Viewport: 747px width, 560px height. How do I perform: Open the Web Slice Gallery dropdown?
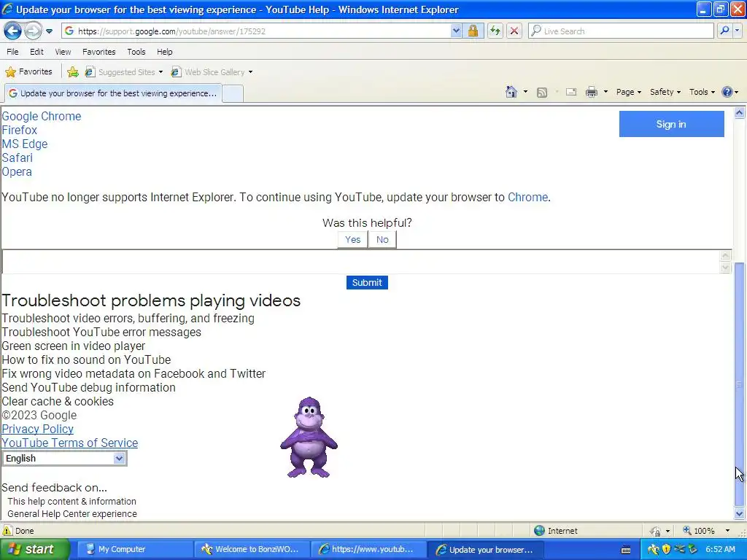(212, 72)
